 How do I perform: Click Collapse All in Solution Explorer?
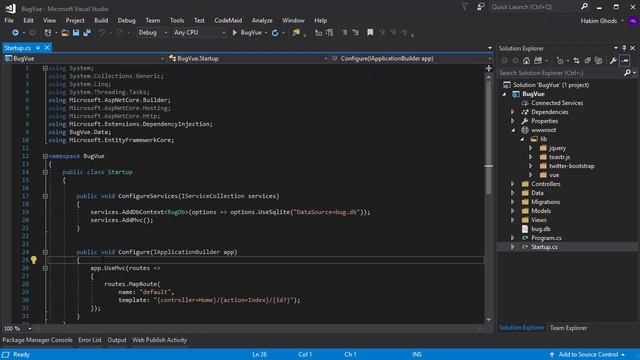click(587, 61)
